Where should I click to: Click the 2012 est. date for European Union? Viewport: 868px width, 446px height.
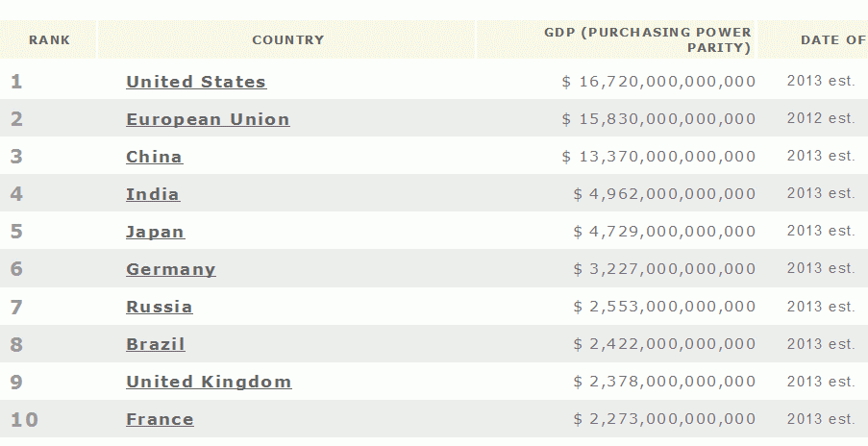pos(820,119)
